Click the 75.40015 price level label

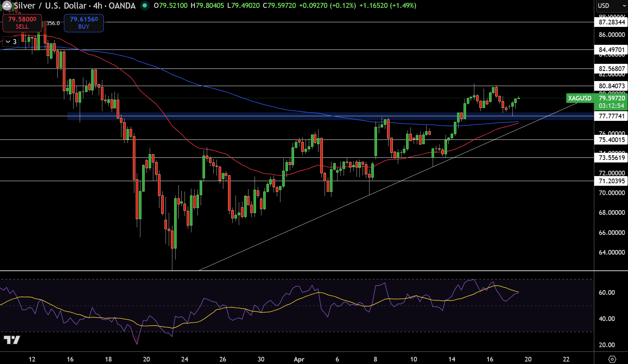pos(612,140)
